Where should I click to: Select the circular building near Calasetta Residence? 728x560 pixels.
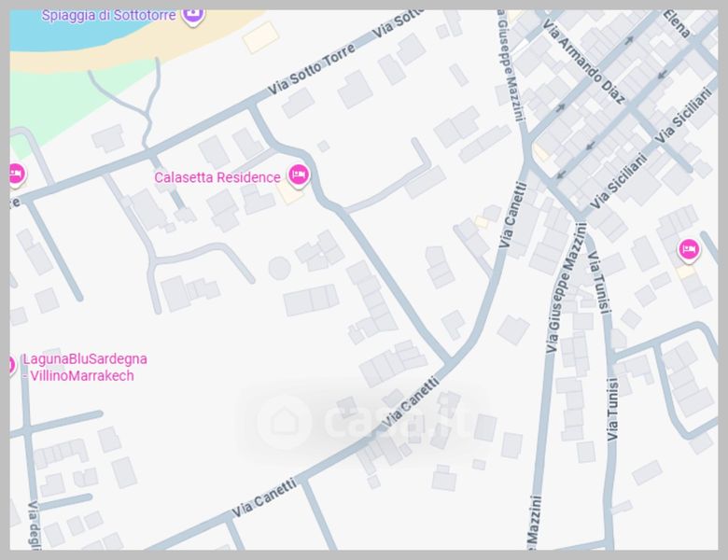tap(279, 268)
